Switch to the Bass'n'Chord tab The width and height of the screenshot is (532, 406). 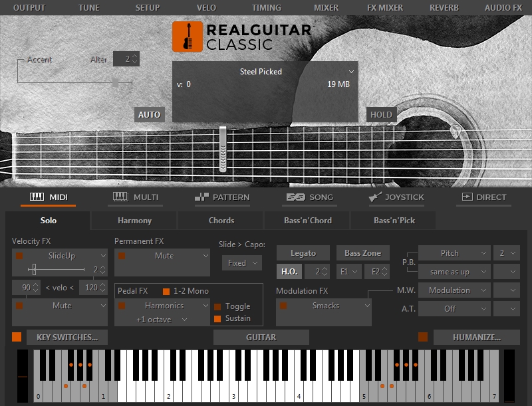point(308,221)
